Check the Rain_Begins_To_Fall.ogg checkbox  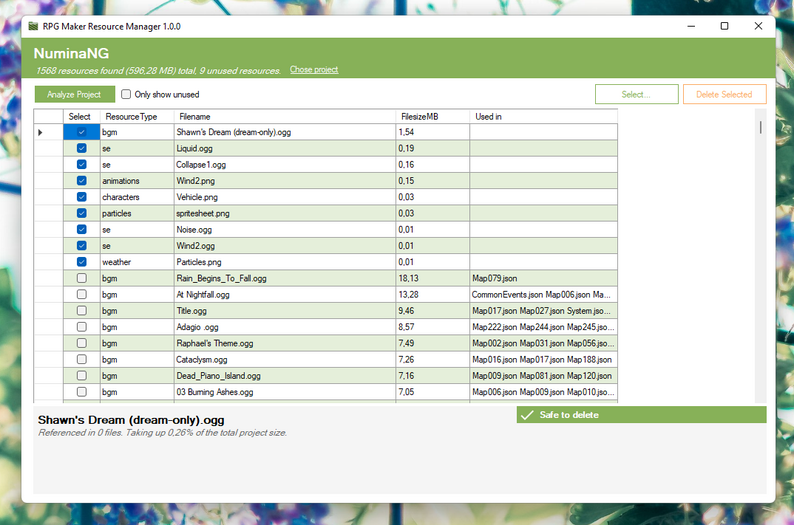point(82,278)
